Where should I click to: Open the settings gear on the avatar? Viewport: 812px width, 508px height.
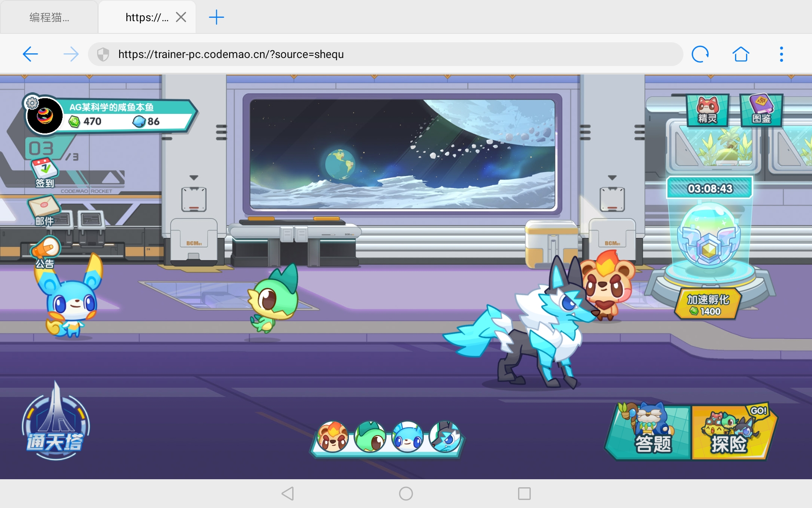pyautogui.click(x=32, y=102)
